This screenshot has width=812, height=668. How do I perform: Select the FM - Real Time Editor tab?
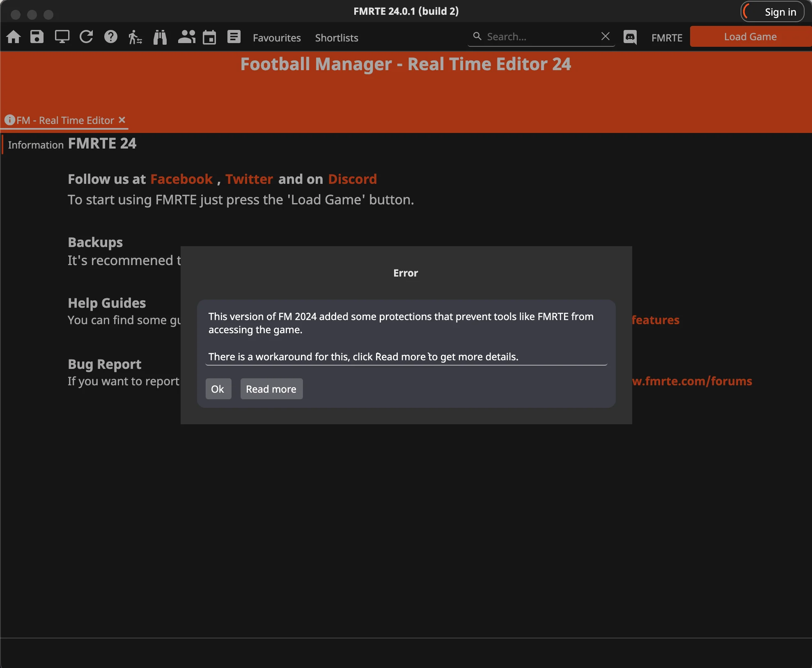click(x=65, y=120)
